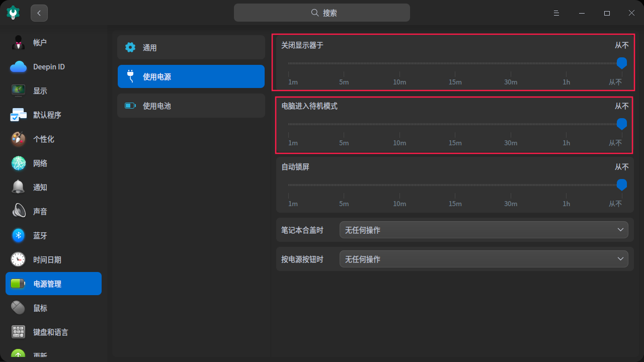Image resolution: width=644 pixels, height=362 pixels.
Task: Click the 搜索 (Search) input field
Action: pos(322,13)
